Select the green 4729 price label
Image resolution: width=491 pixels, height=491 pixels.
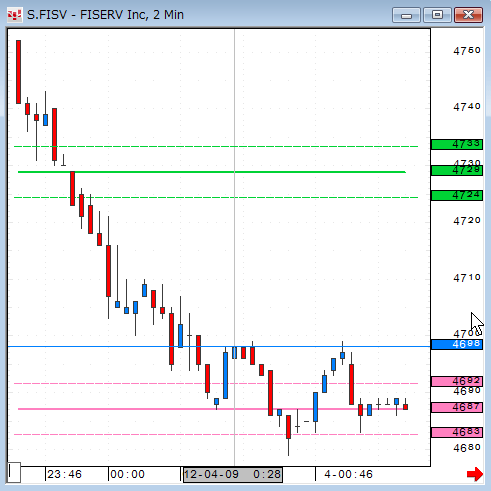click(x=457, y=170)
